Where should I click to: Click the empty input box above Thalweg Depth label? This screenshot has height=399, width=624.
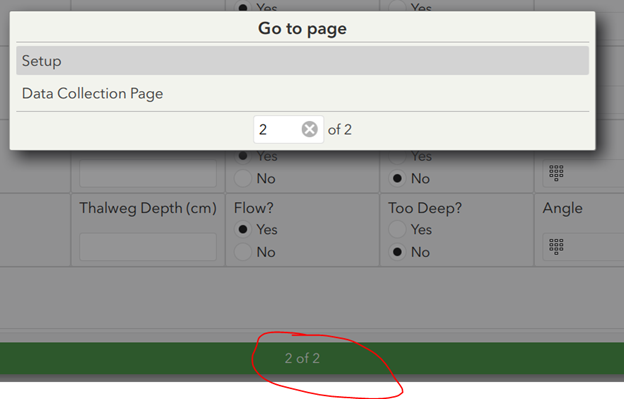pos(148,173)
